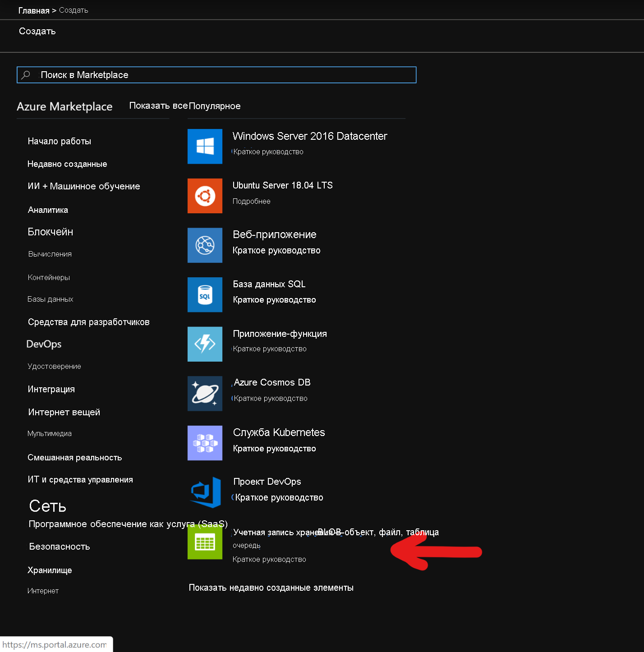Open quick start under 'Приложение-функция'

[x=270, y=349]
